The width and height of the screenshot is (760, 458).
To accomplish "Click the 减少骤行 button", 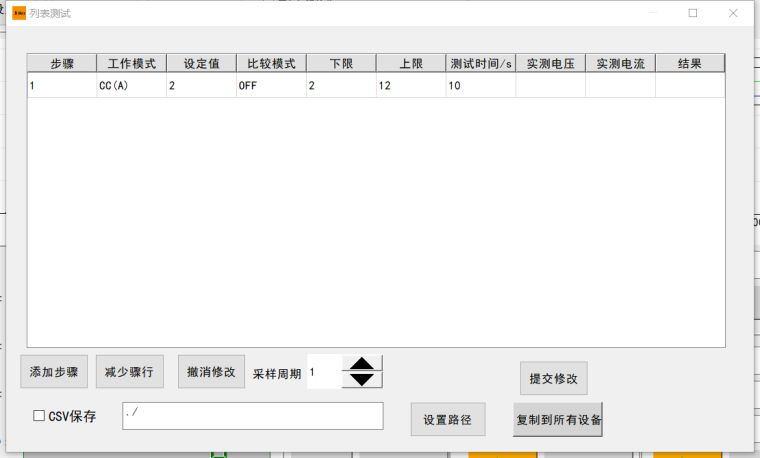I will (x=129, y=371).
